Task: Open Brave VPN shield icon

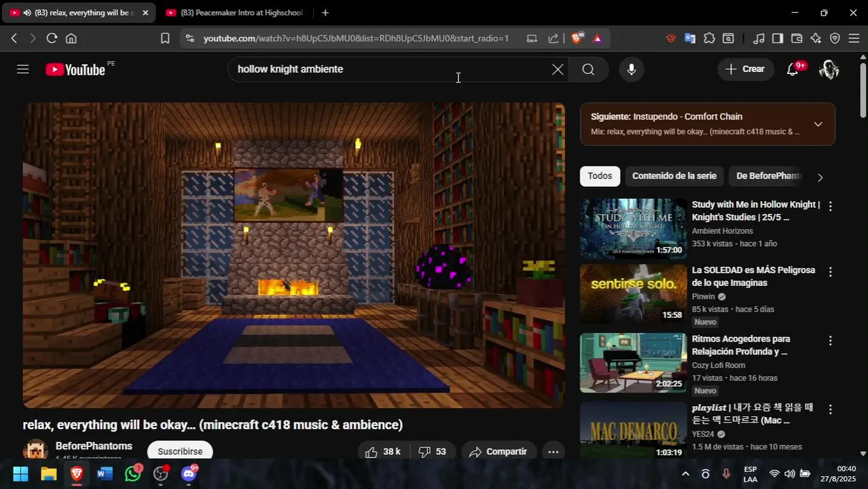Action: tap(835, 39)
